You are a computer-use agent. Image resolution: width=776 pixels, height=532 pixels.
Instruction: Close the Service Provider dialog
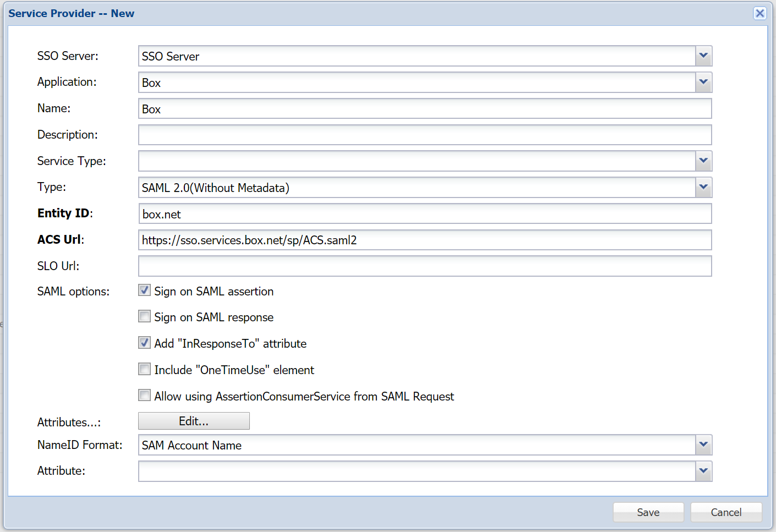(x=759, y=13)
